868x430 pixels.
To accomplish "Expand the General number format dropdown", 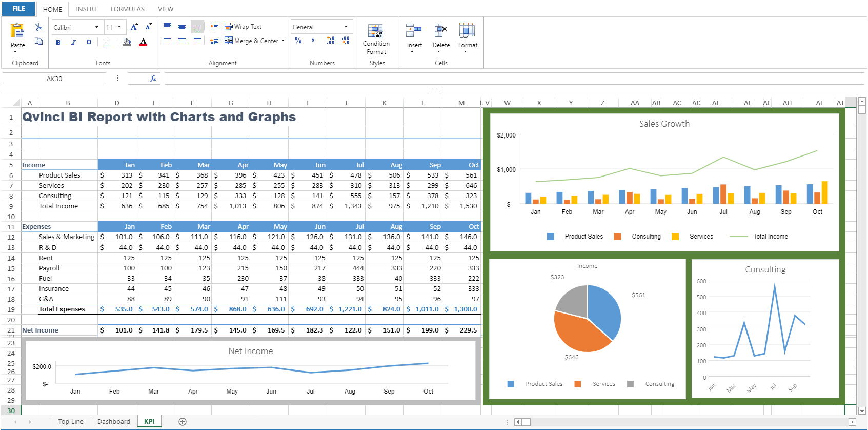I will (x=346, y=27).
